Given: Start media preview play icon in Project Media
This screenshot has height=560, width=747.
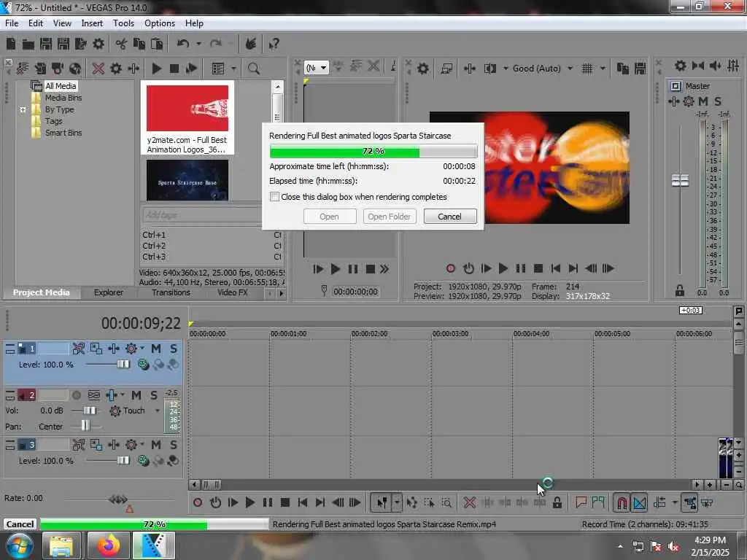Looking at the screenshot, I should point(156,69).
